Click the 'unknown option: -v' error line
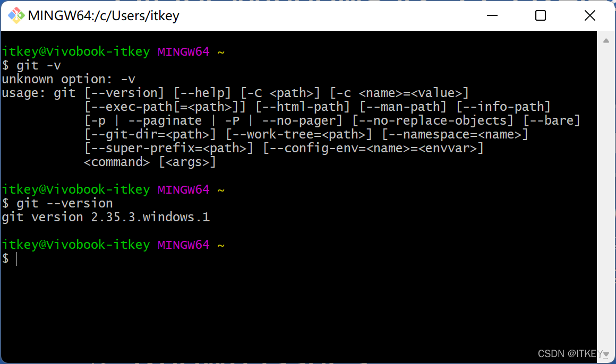The width and height of the screenshot is (616, 364). coord(69,79)
